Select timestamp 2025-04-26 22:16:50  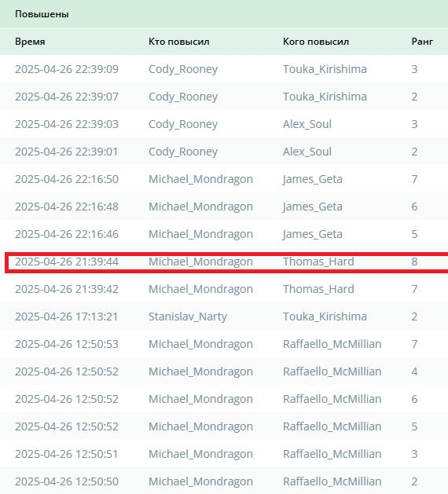click(67, 179)
